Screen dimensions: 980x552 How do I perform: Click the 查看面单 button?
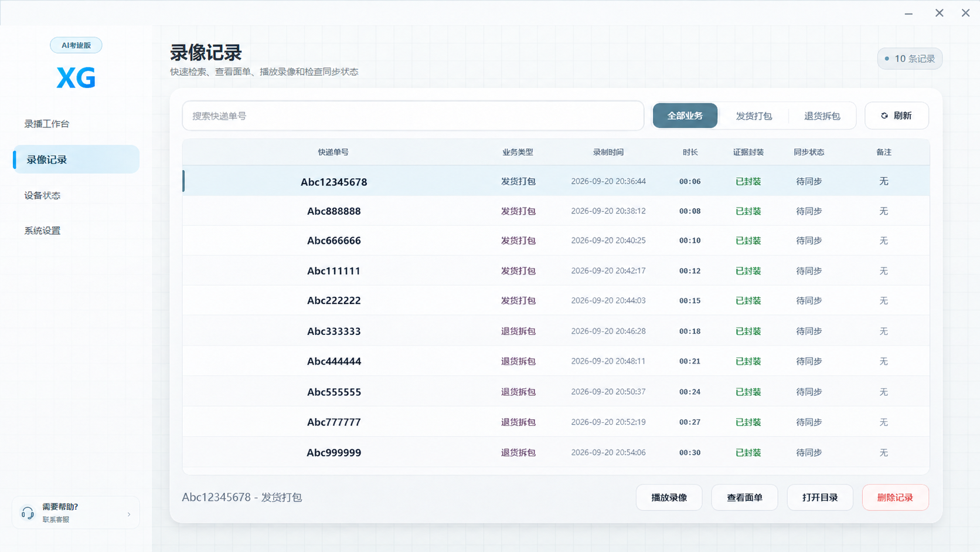coord(744,497)
